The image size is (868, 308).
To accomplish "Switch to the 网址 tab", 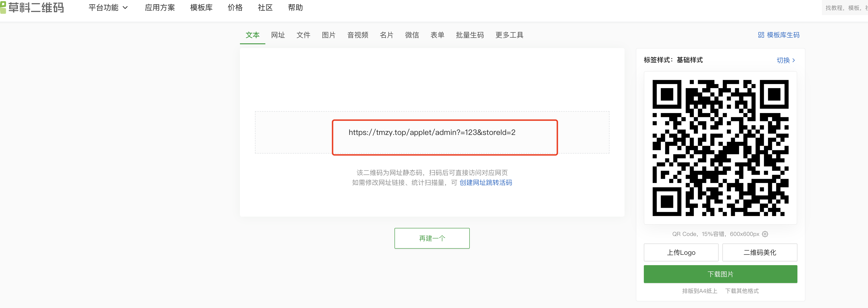I will (278, 35).
